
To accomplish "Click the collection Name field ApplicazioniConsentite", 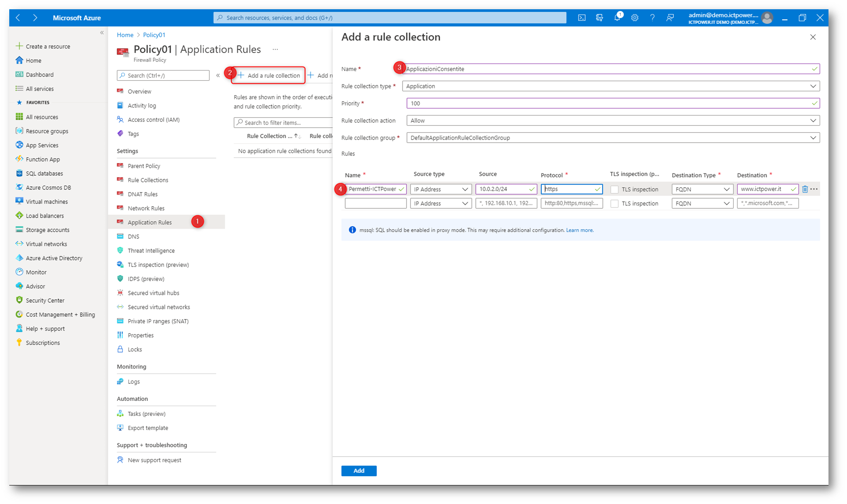I will coord(611,69).
